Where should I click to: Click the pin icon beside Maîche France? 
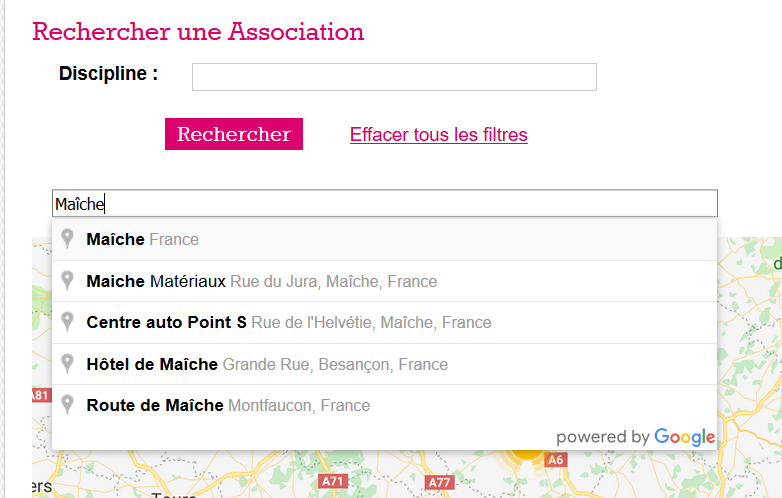click(67, 239)
